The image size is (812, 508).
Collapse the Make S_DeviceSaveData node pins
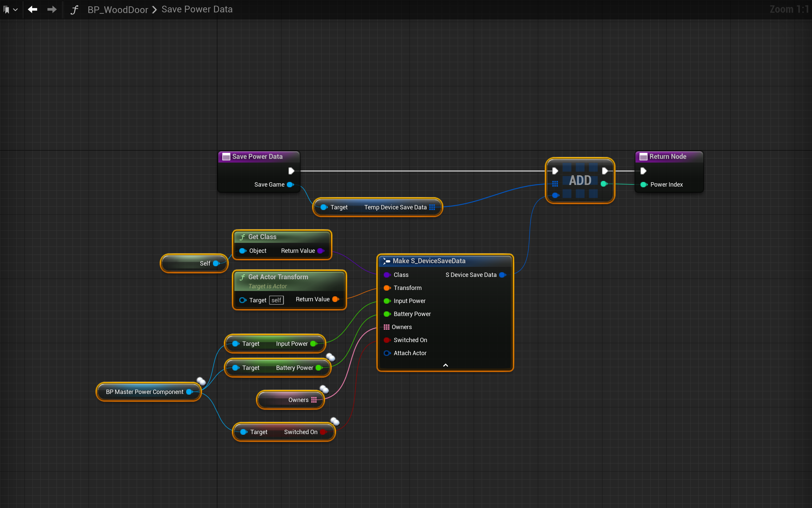(x=445, y=365)
